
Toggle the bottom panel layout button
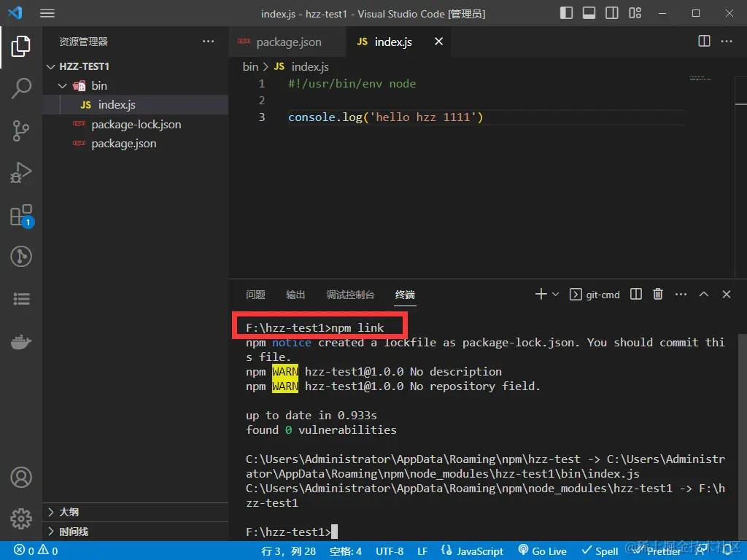pos(589,13)
